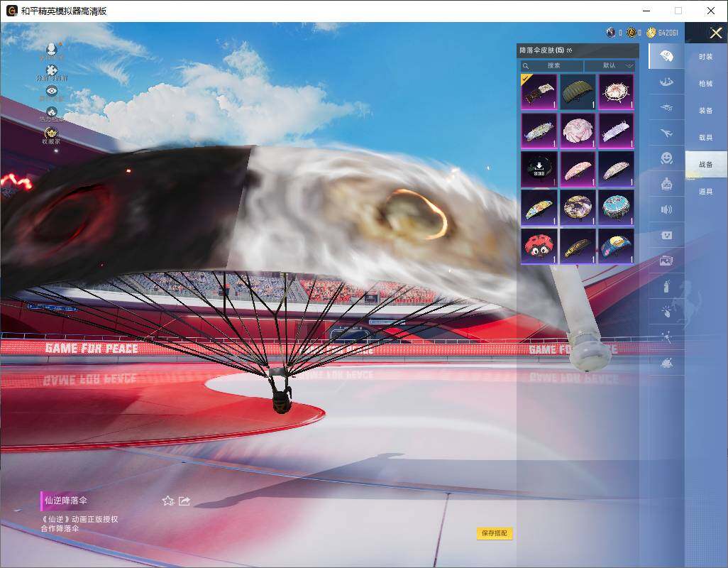Select the sticker face category icon
The image size is (728, 568).
point(666,236)
